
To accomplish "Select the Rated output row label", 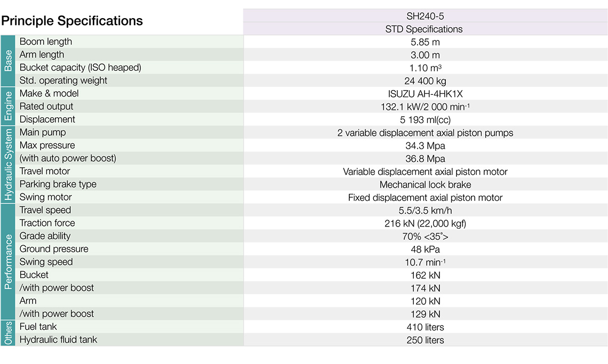I will click(x=47, y=107).
